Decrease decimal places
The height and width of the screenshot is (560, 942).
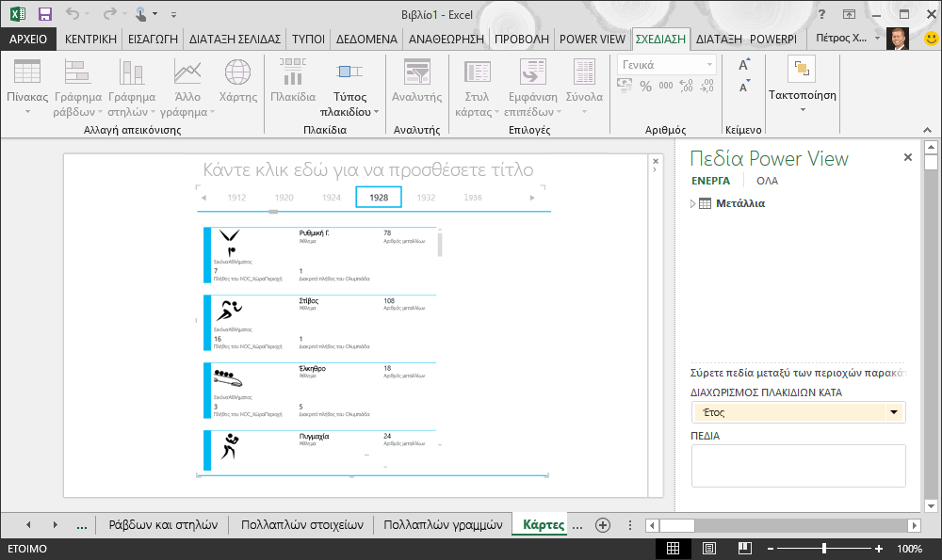point(707,86)
